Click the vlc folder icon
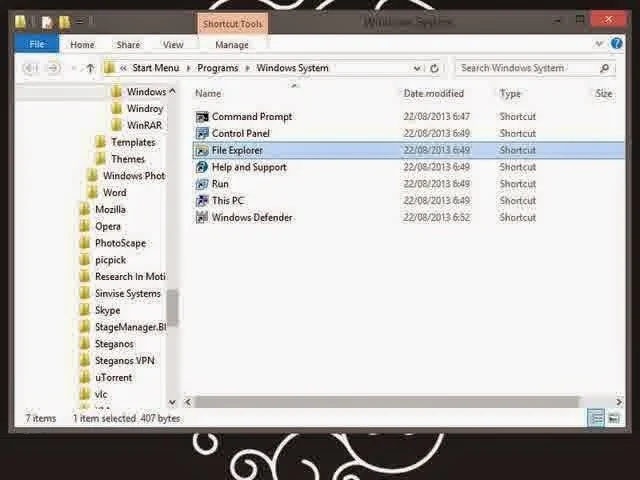The height and width of the screenshot is (480, 640). coord(84,394)
